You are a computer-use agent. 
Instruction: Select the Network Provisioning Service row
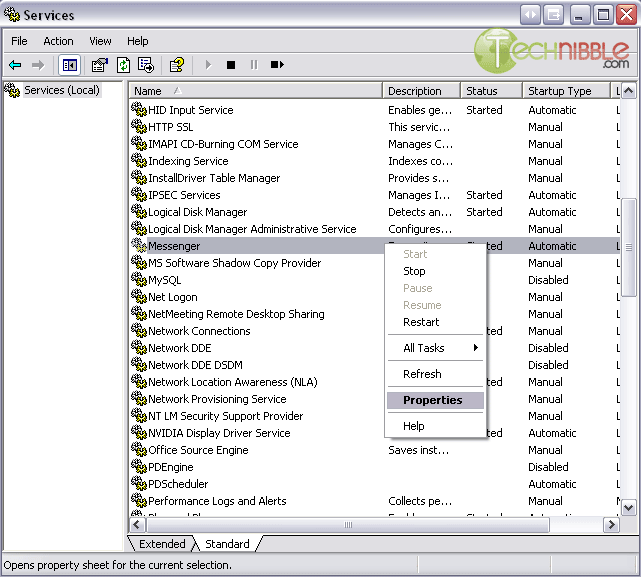(374, 399)
